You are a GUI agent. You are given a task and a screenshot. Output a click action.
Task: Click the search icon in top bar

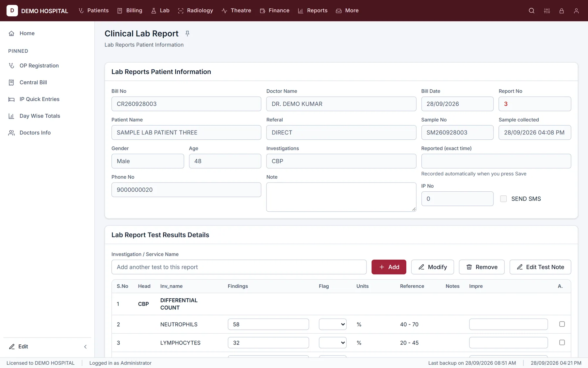[531, 11]
